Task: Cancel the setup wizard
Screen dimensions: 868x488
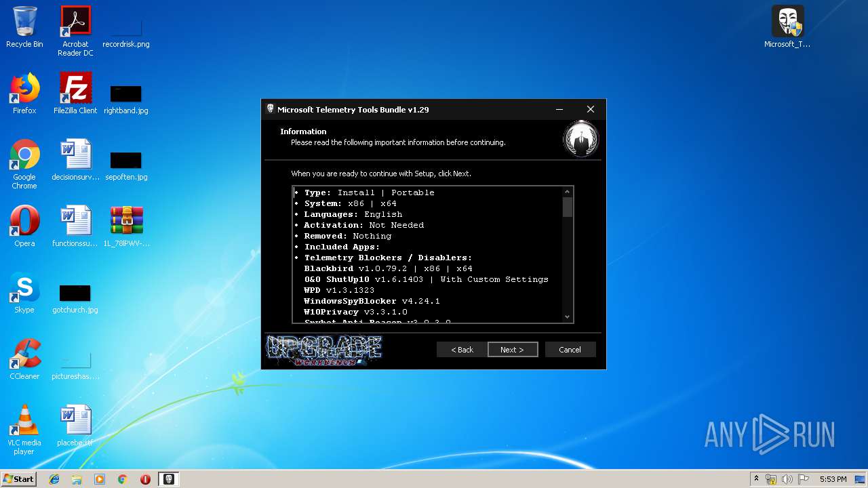Action: point(570,350)
